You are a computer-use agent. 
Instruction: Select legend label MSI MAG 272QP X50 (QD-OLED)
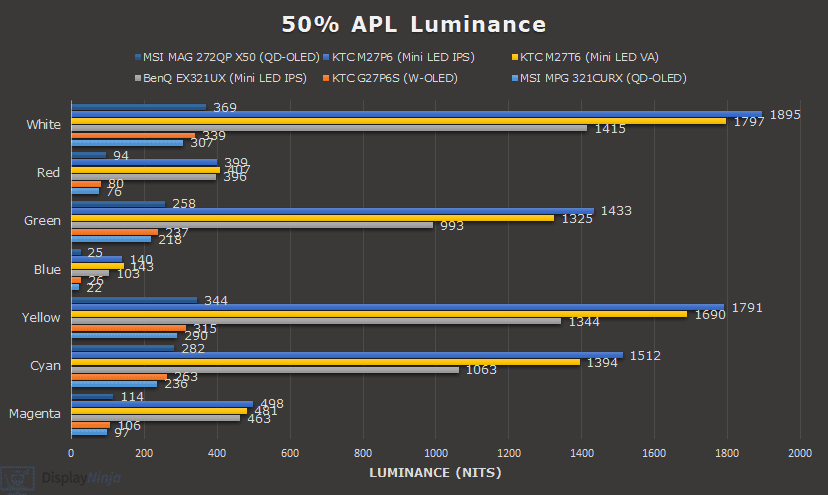(x=231, y=57)
